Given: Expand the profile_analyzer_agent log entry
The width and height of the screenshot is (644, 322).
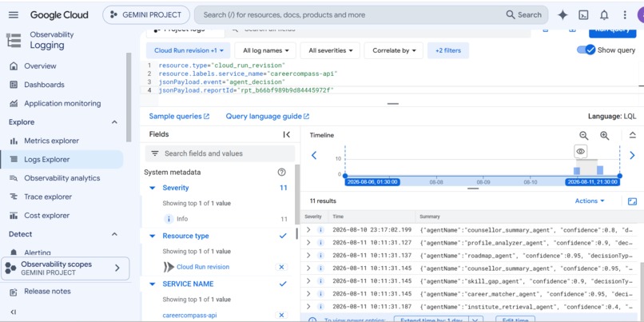Looking at the screenshot, I should pyautogui.click(x=308, y=243).
